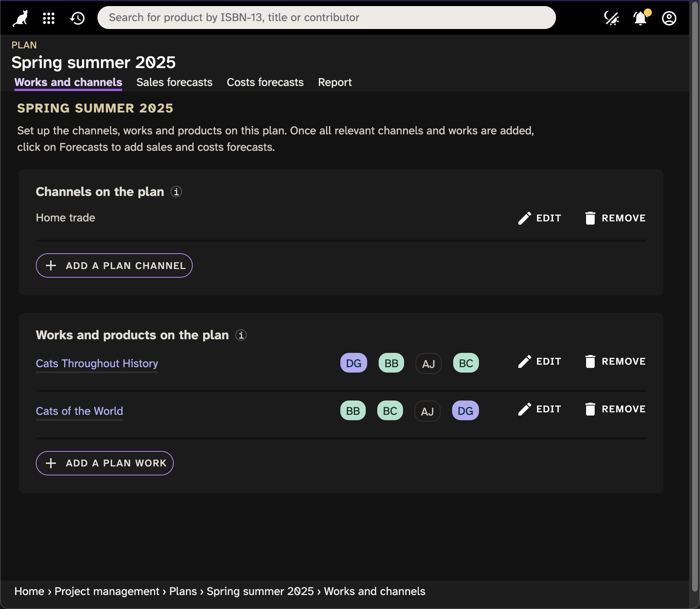
Task: Open the apps grid menu
Action: tap(49, 18)
